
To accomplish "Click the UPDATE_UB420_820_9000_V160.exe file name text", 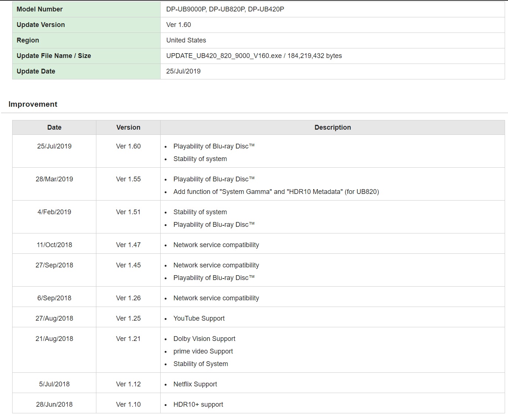I will pos(224,56).
